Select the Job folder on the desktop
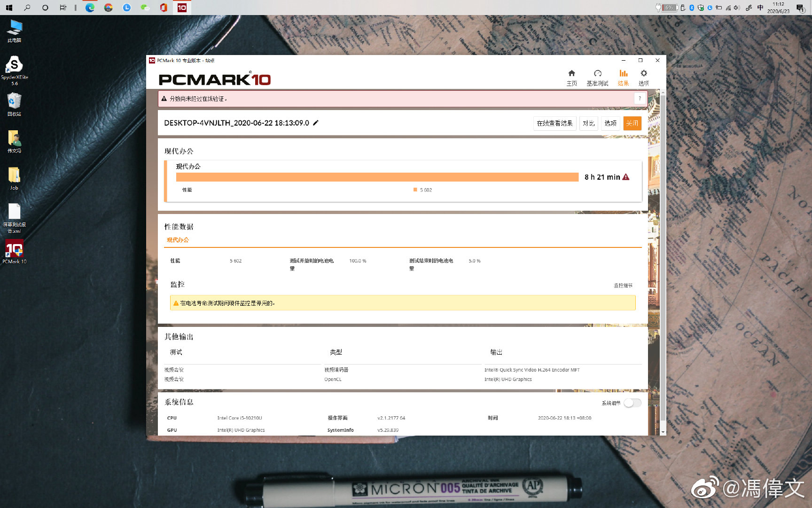Viewport: 812px width, 508px height. 15,178
